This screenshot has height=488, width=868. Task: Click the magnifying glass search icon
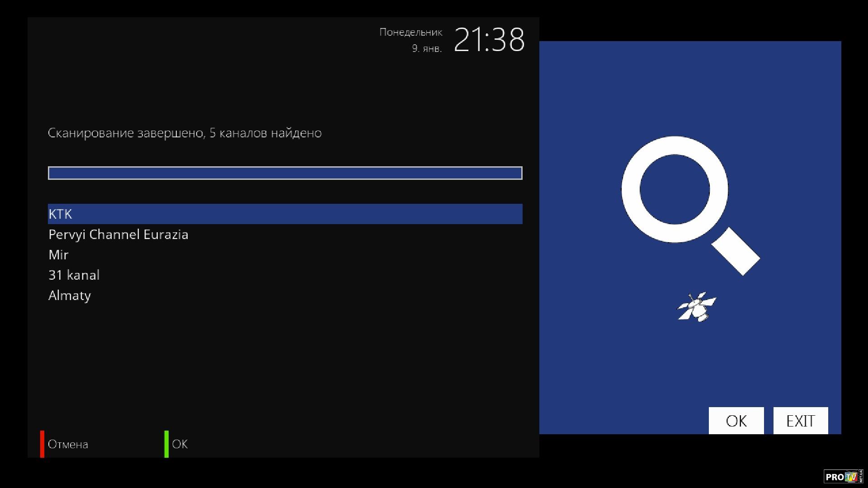(690, 206)
